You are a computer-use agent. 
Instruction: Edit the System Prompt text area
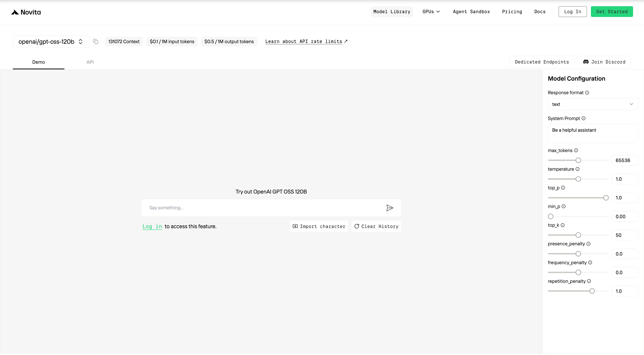pos(593,133)
